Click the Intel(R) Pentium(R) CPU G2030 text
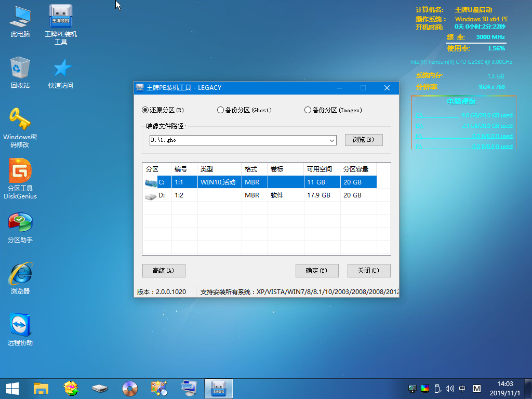 pyautogui.click(x=461, y=62)
